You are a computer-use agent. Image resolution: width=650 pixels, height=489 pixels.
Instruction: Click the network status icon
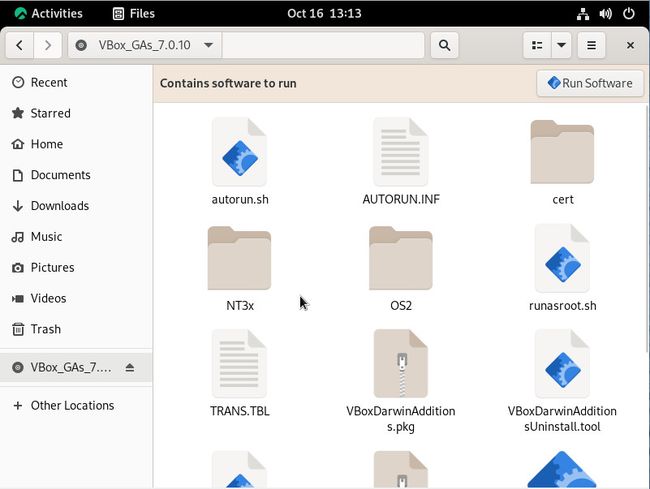(x=583, y=14)
